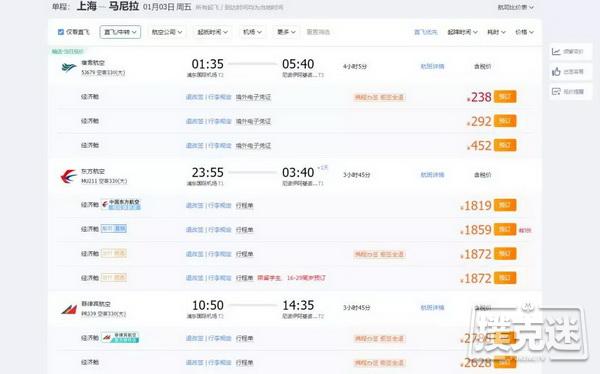Click the 上海 origin city in header
This screenshot has height=374, width=600.
click(86, 6)
